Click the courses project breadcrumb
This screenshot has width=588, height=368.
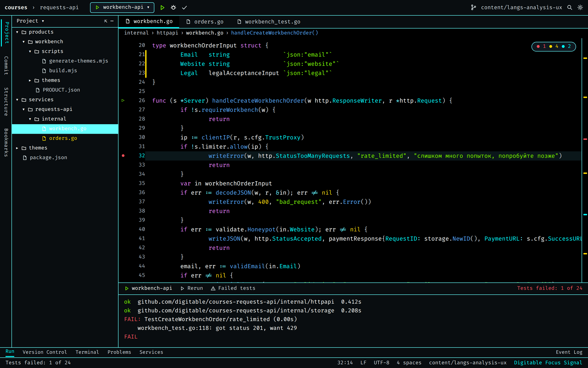point(16,7)
